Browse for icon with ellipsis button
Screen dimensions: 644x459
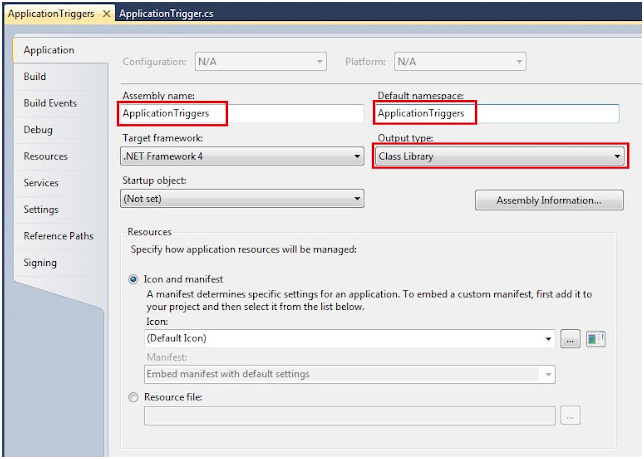[570, 339]
